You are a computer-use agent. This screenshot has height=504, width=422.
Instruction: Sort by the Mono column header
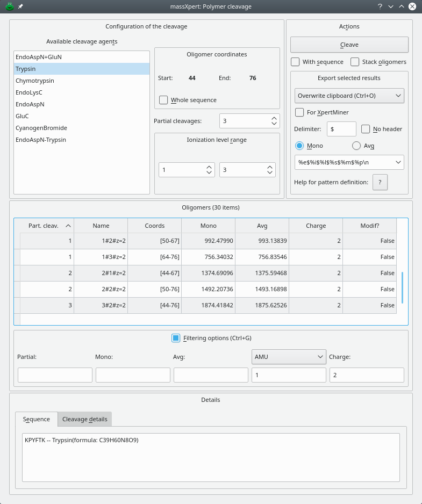(x=209, y=226)
